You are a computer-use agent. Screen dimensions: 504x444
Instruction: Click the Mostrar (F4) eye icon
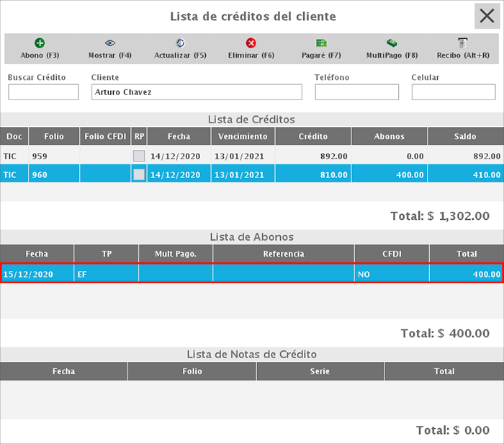click(109, 43)
